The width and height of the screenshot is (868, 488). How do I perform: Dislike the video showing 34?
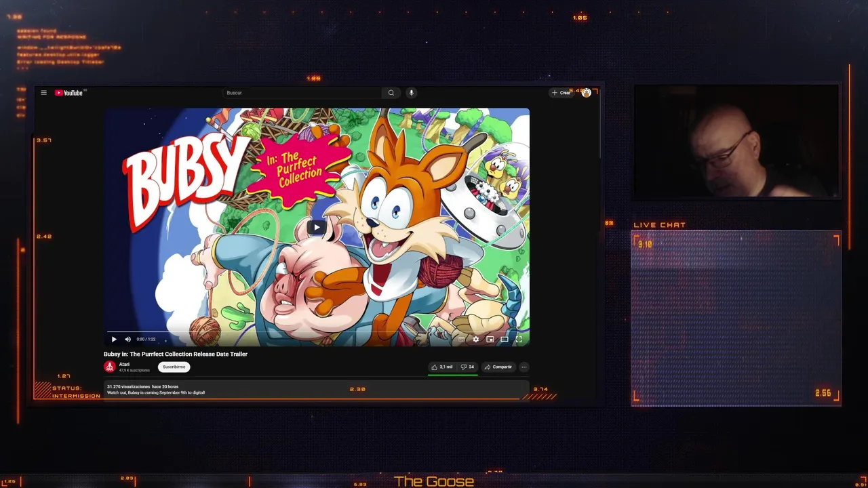click(x=467, y=367)
